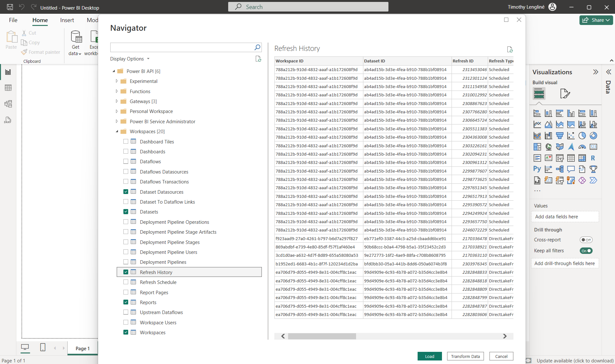
Task: Switch to Report view in left sidebar
Action: (8, 72)
